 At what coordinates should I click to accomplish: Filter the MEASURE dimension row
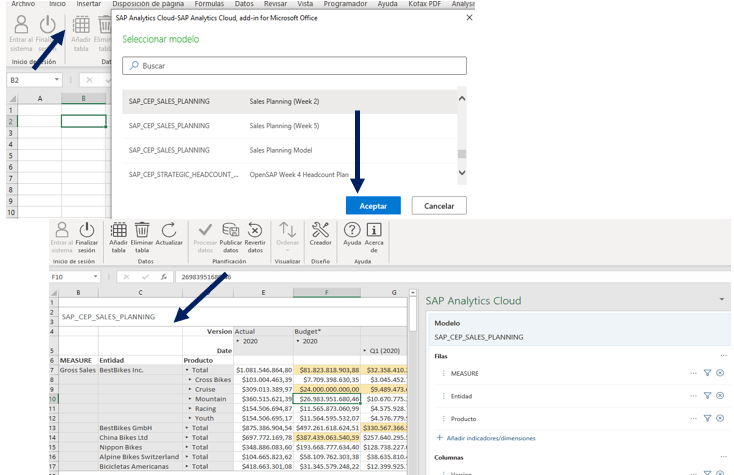(707, 373)
